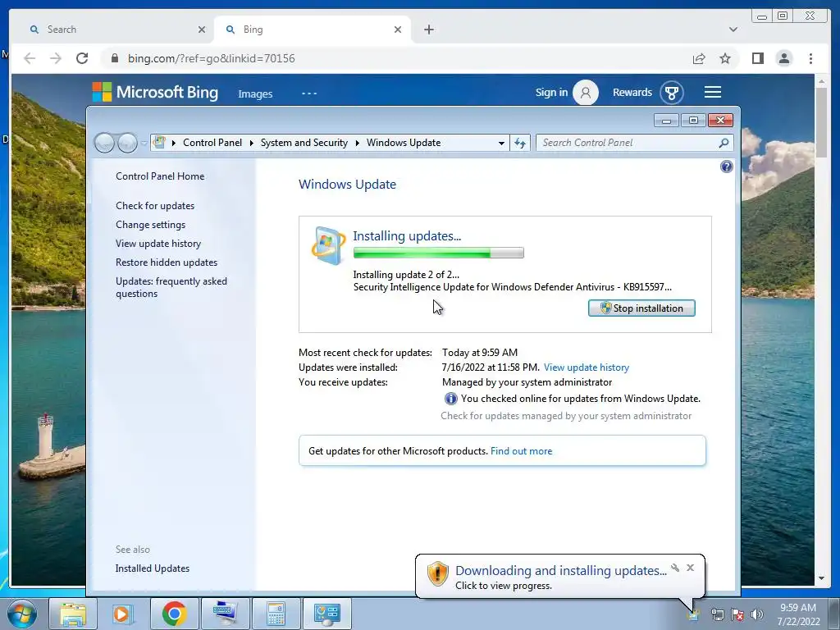This screenshot has height=630, width=840.
Task: Click Google Chrome taskbar icon
Action: 174,614
